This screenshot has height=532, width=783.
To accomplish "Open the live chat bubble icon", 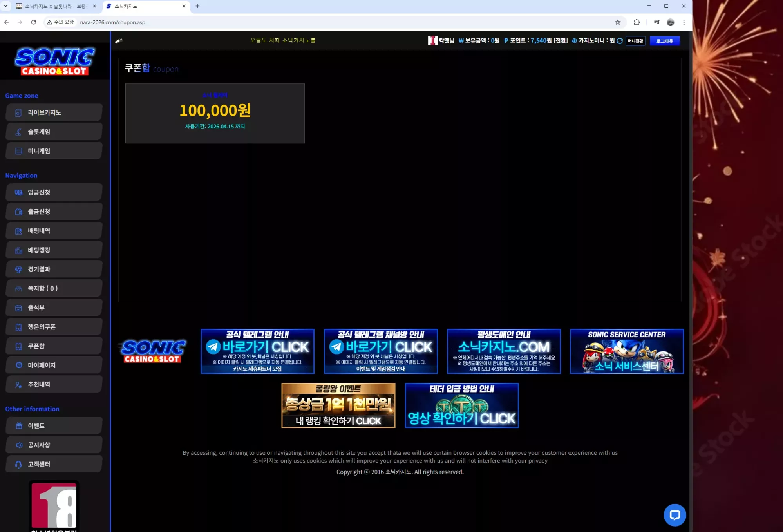I will click(x=675, y=515).
